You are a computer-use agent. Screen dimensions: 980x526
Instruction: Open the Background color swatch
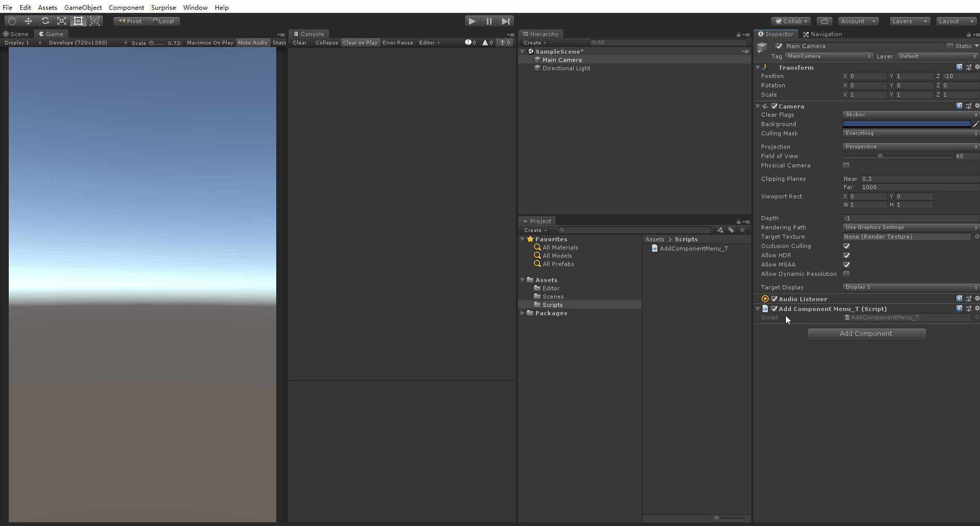[x=907, y=124]
